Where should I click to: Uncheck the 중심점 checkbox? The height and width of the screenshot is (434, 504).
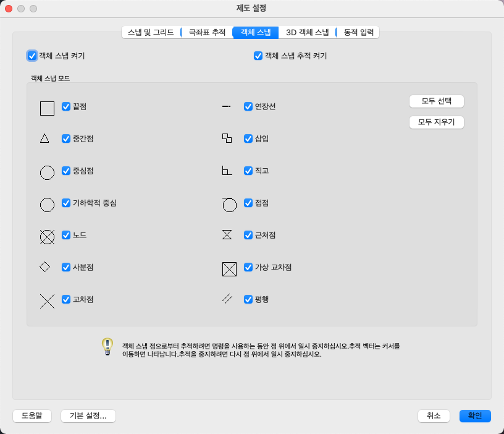click(66, 171)
